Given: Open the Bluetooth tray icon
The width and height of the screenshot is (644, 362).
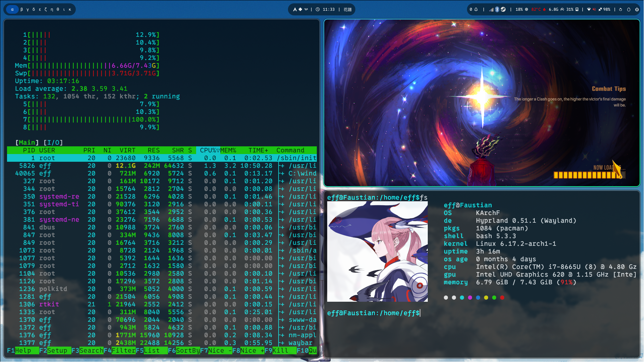Looking at the screenshot, I should [x=497, y=9].
